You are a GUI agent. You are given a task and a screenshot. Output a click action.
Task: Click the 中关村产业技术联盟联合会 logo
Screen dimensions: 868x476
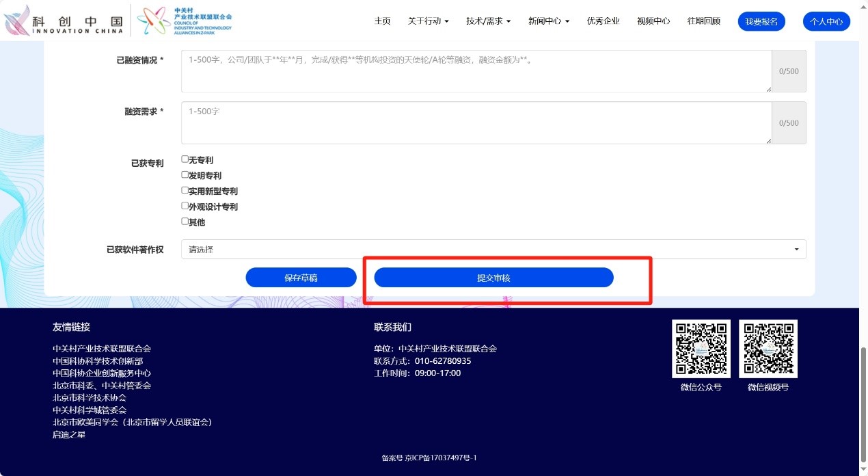point(185,21)
